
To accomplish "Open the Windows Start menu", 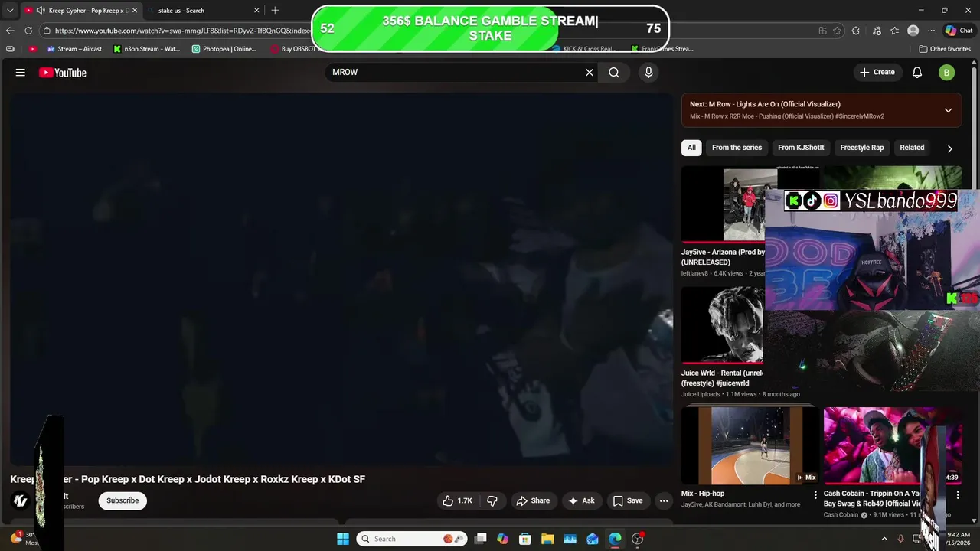I will click(x=343, y=539).
